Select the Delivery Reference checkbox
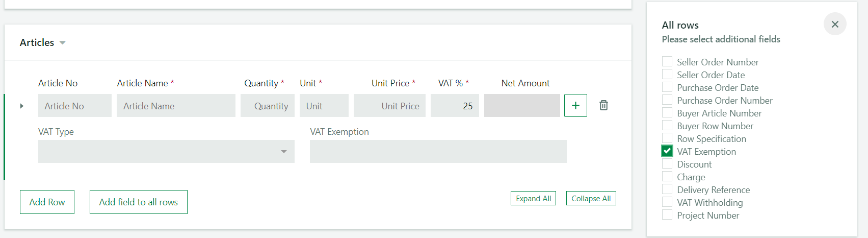The height and width of the screenshot is (238, 868). 667,189
